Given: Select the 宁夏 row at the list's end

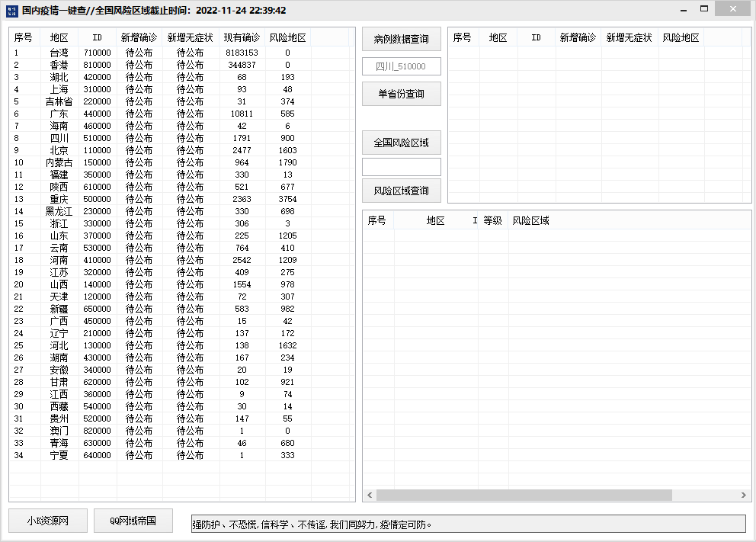Looking at the screenshot, I should (59, 455).
